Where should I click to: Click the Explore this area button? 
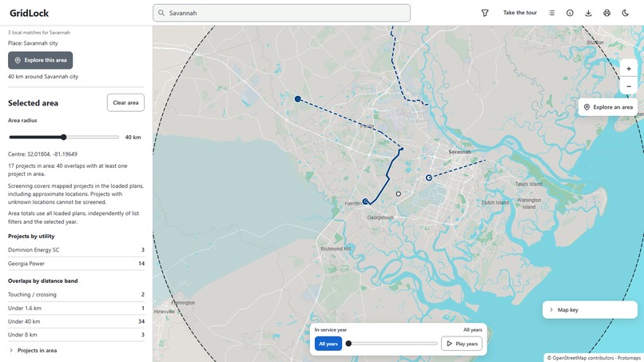(40, 60)
